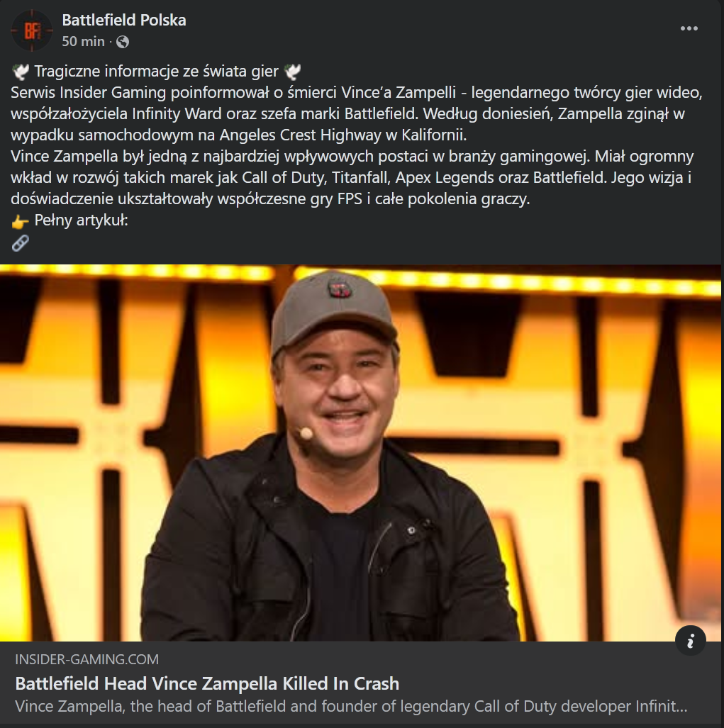Viewport: 724px width, 728px height.
Task: Click the dove emoji after gier
Action: point(292,72)
